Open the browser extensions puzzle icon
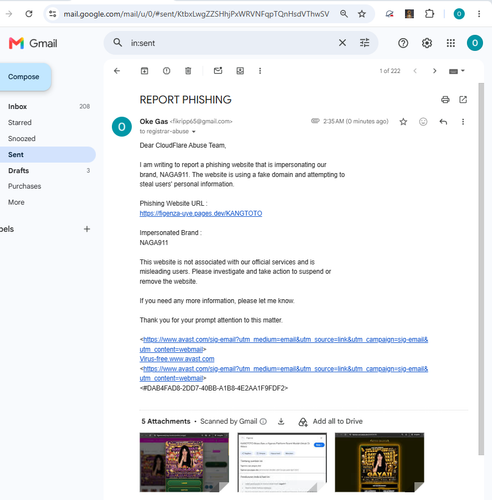This screenshot has height=500, width=492. (429, 14)
